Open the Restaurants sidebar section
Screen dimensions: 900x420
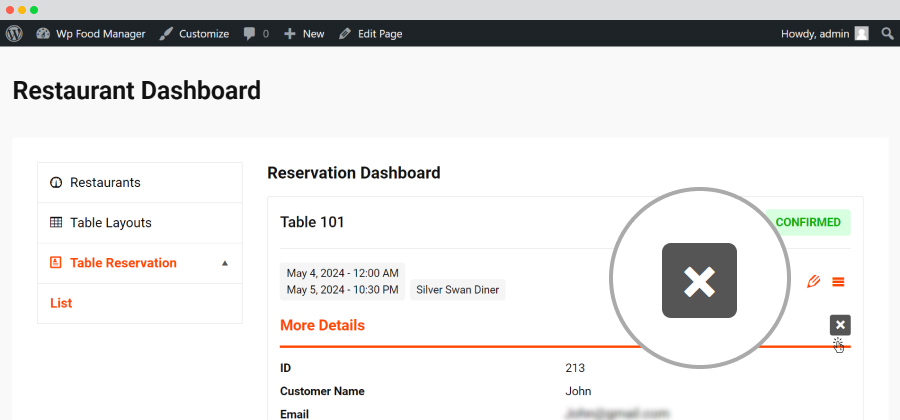140,182
